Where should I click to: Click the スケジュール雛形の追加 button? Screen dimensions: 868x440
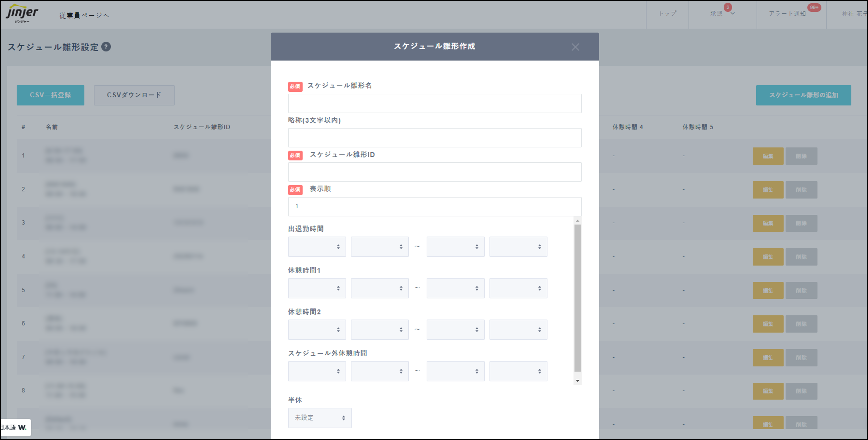point(804,95)
